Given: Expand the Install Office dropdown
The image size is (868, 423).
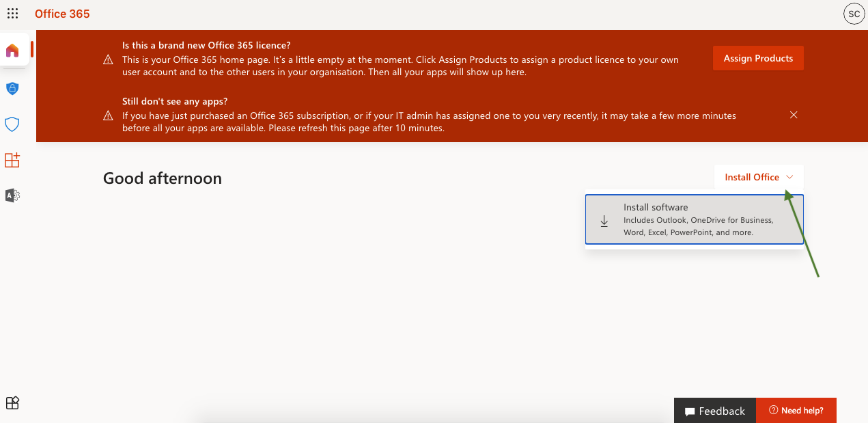Looking at the screenshot, I should [x=759, y=177].
